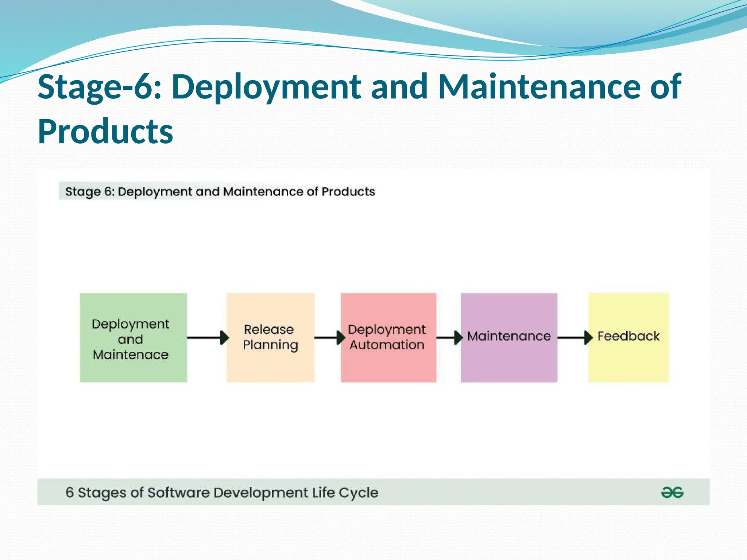Click arrow pointing to Release Planning box

[207, 338]
